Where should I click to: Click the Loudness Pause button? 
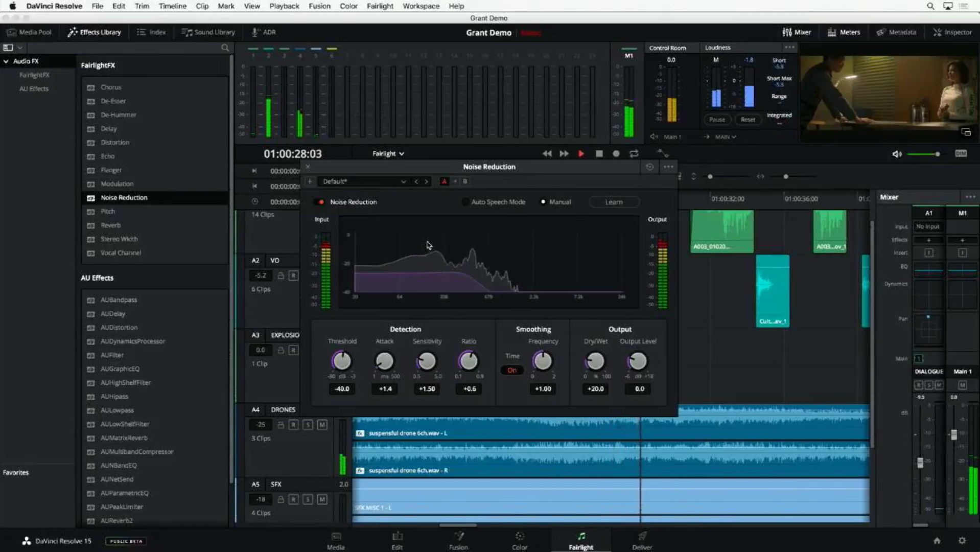[x=717, y=120]
